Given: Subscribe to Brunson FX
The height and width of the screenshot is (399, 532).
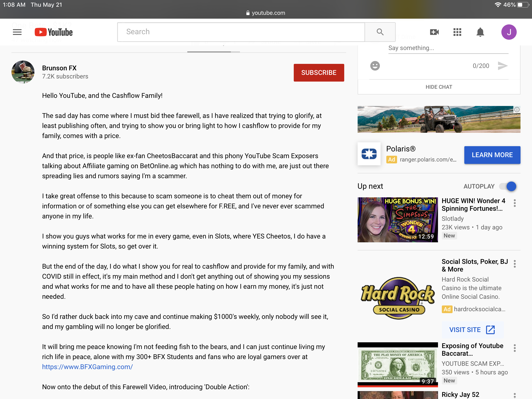Looking at the screenshot, I should (x=319, y=73).
